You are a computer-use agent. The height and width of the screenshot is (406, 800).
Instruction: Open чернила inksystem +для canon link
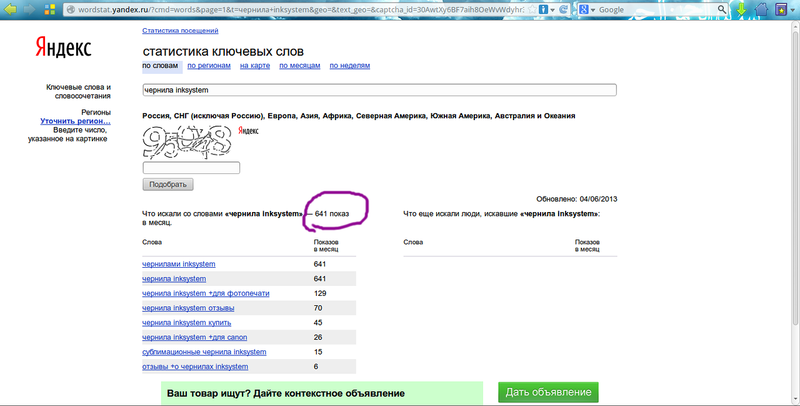pos(194,338)
